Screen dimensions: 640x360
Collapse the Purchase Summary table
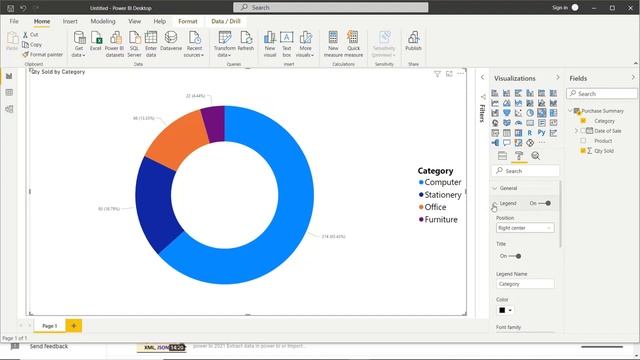click(570, 111)
